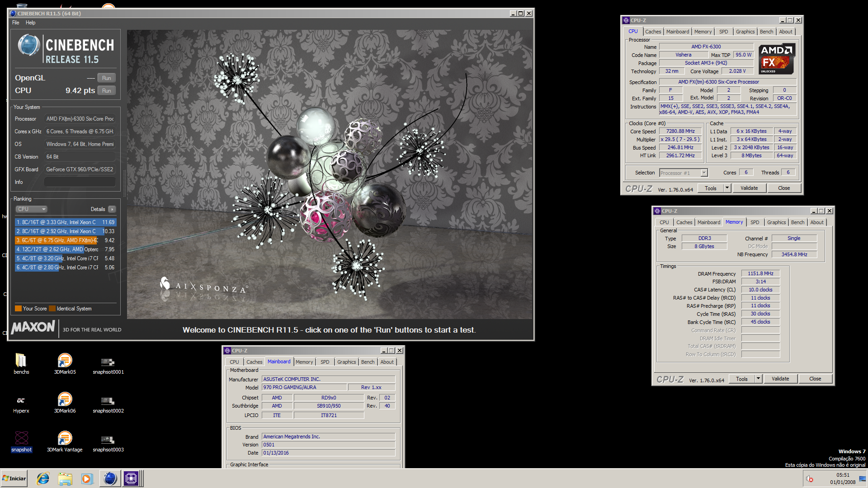Click the CPU-Z Mainboard window title icon
This screenshot has height=488, width=868.
(x=227, y=351)
